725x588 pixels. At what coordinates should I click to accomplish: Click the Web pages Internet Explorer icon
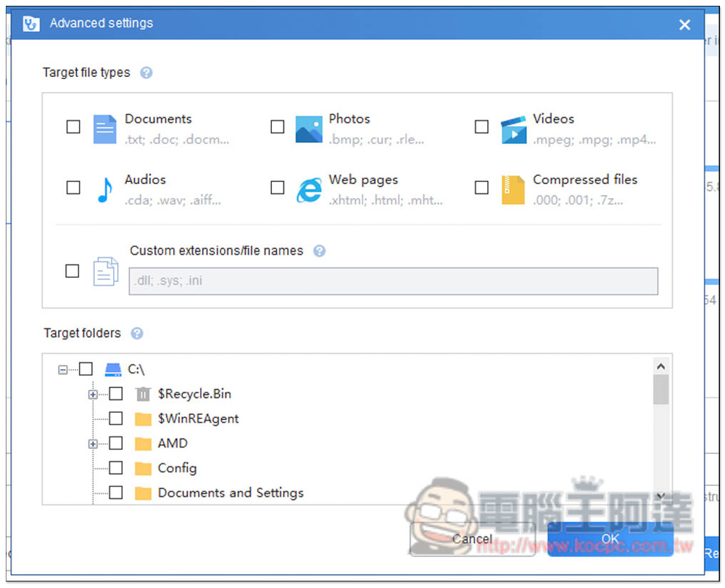pyautogui.click(x=309, y=190)
